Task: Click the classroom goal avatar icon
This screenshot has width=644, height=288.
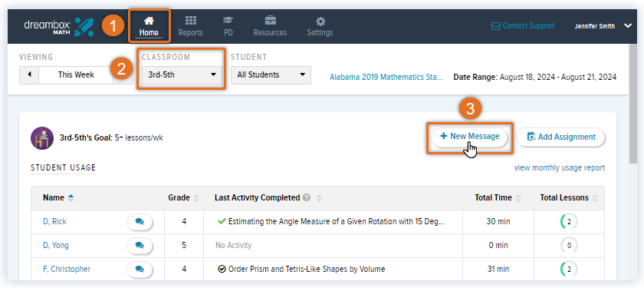Action: (42, 137)
